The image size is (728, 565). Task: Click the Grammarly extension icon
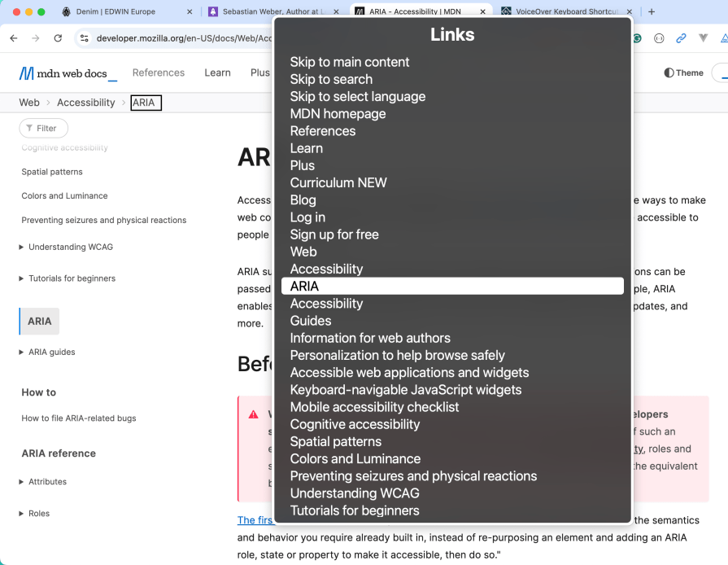coord(637,38)
